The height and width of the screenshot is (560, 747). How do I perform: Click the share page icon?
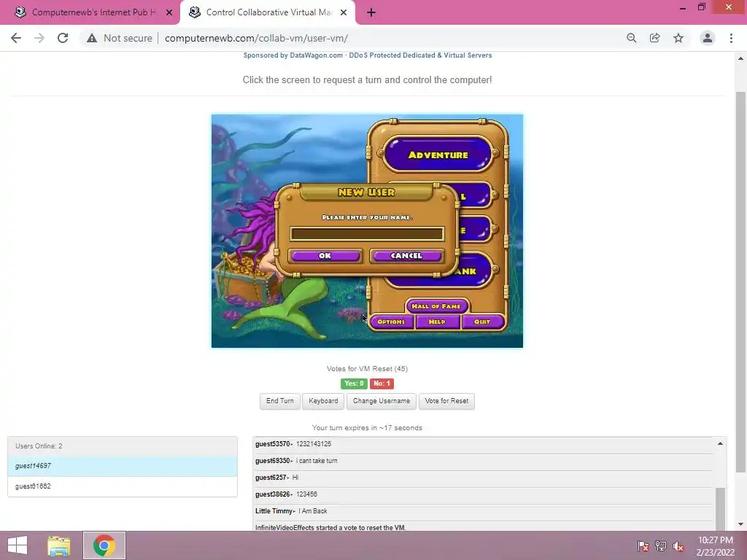655,38
